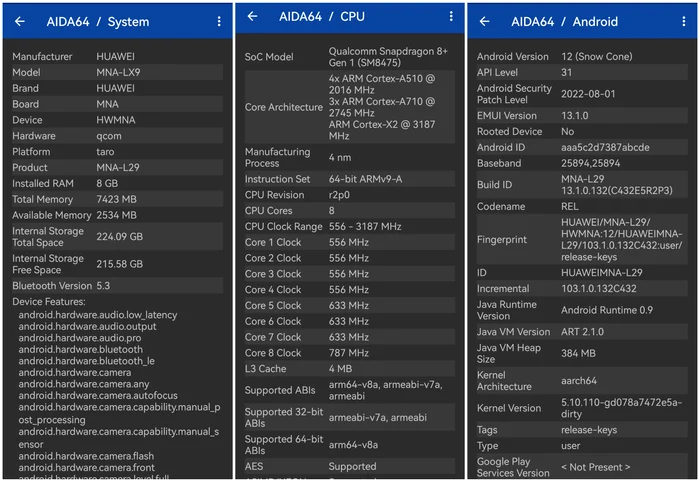Tap android.hardware.camera.flash feature
Image resolution: width=700 pixels, height=482 pixels.
[x=86, y=456]
